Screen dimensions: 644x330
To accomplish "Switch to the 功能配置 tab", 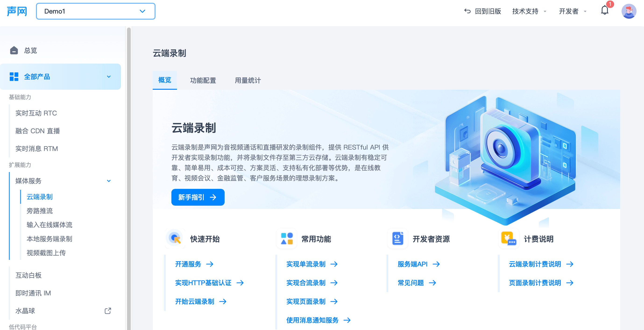I will [203, 80].
